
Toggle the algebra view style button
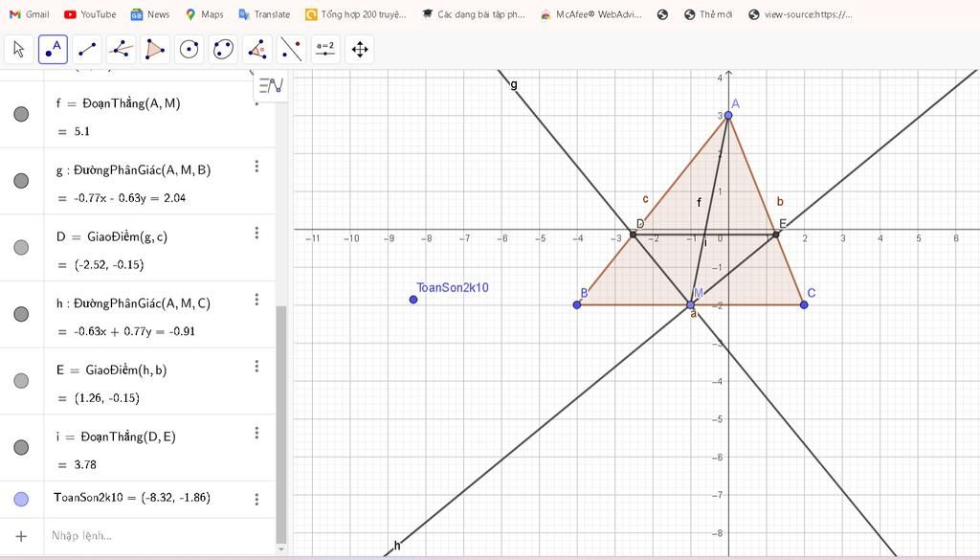click(271, 85)
